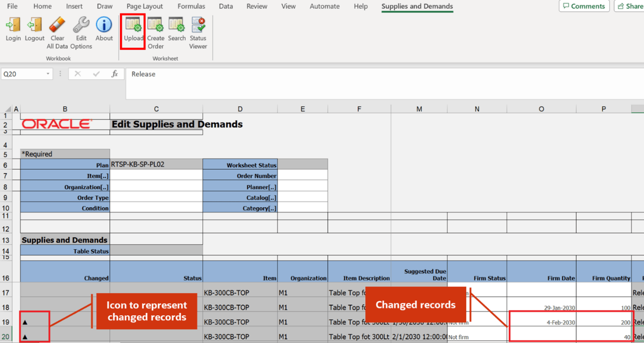644x343 pixels.
Task: Switch to the Home tab
Action: pyautogui.click(x=42, y=6)
